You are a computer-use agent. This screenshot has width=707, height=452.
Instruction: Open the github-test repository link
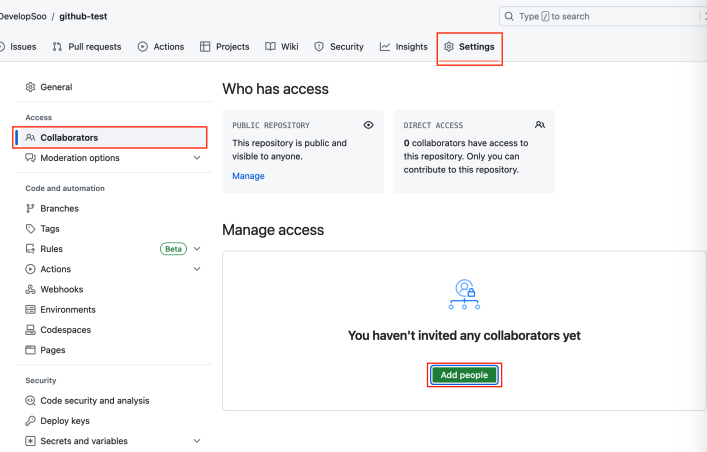click(83, 16)
